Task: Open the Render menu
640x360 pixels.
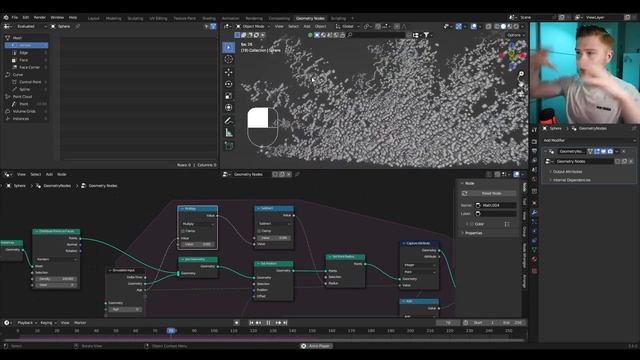Action: (x=40, y=18)
